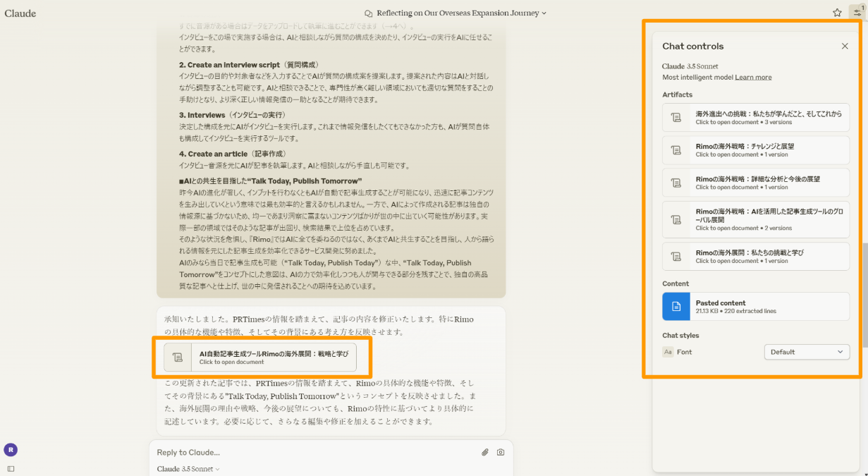The height and width of the screenshot is (476, 868).
Task: Open the AI自動記事生成ツールRimo document in chat
Action: (x=260, y=358)
